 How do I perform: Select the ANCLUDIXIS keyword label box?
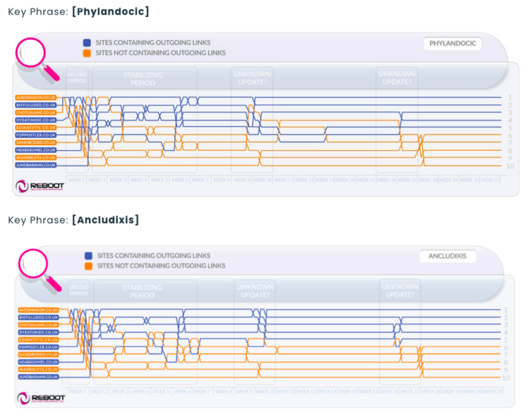(x=448, y=256)
